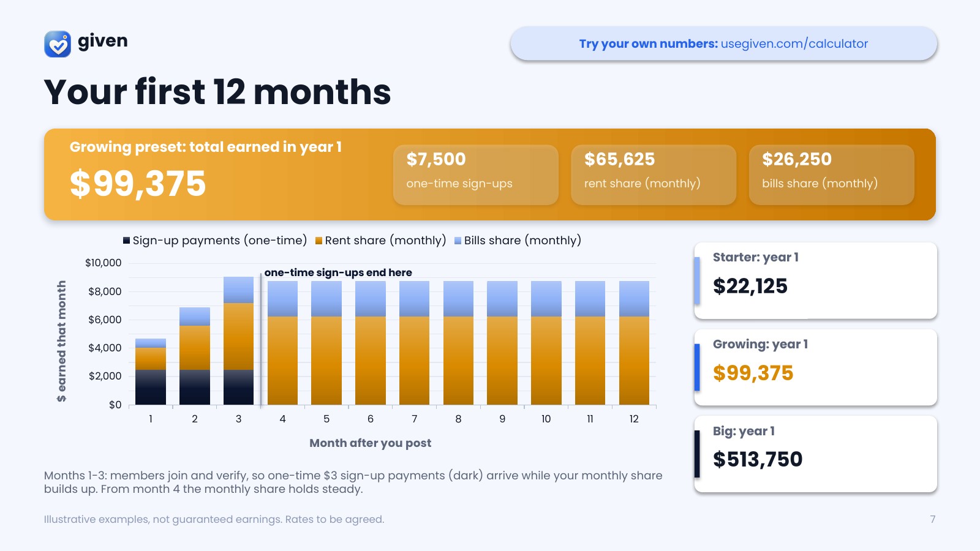Image resolution: width=980 pixels, height=551 pixels.
Task: Select the Big: year 1 card
Action: [x=815, y=454]
